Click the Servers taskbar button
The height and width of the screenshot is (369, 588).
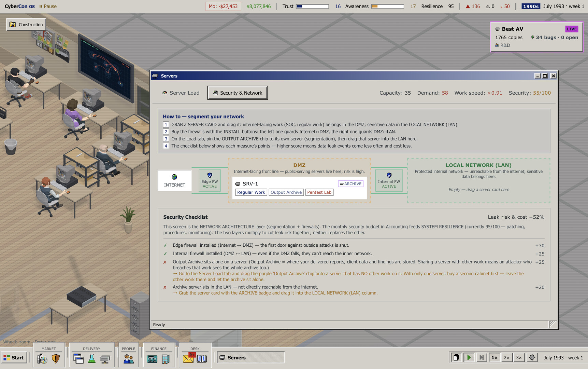(x=250, y=357)
